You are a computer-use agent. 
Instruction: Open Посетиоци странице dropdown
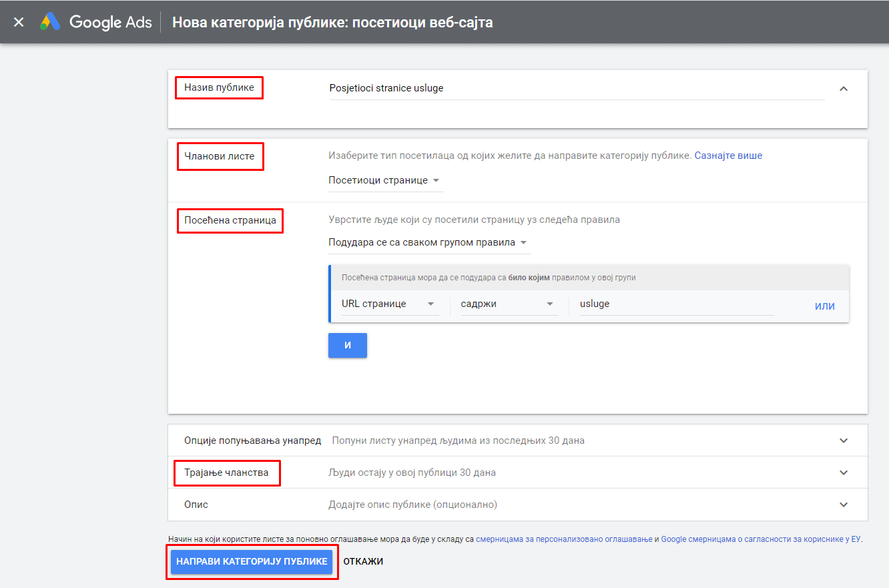[385, 180]
